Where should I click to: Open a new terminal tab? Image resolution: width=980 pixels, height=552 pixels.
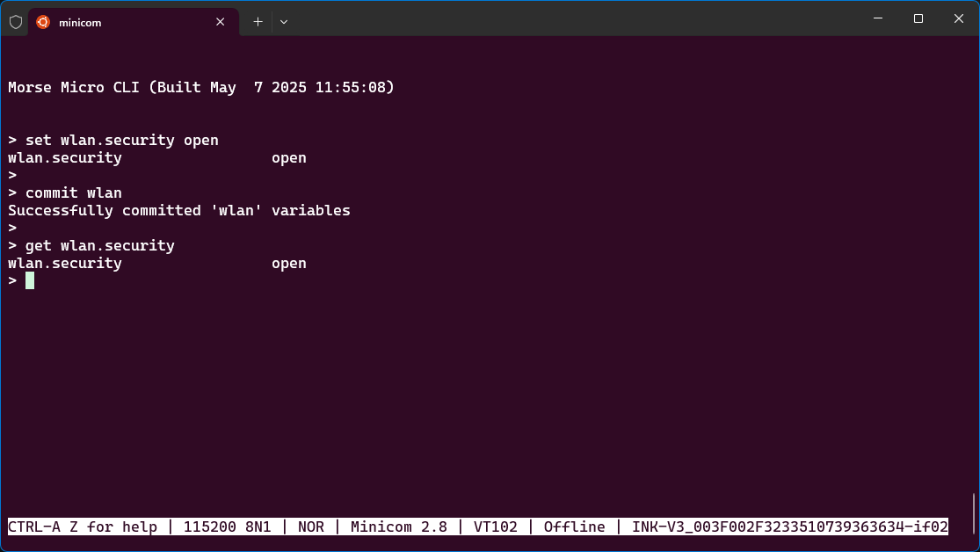pos(258,22)
